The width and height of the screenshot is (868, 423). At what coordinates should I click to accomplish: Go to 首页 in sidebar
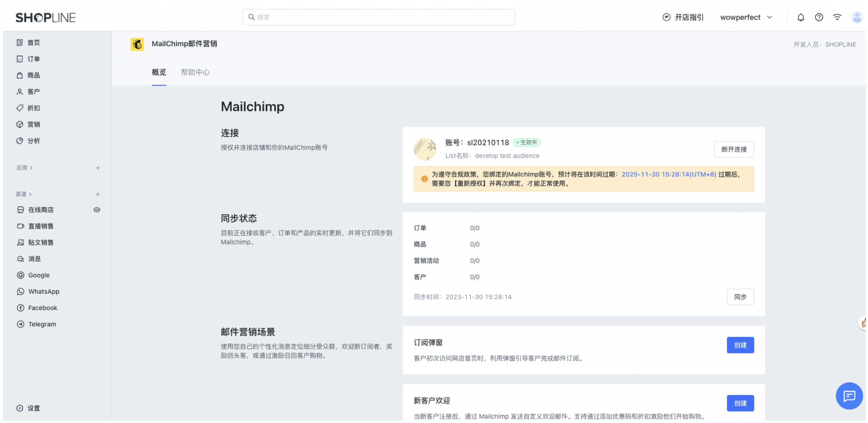pyautogui.click(x=28, y=42)
